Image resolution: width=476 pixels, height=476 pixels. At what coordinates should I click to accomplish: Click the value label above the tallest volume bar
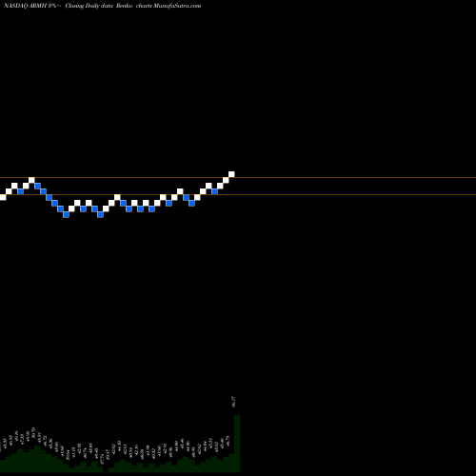tap(234, 402)
